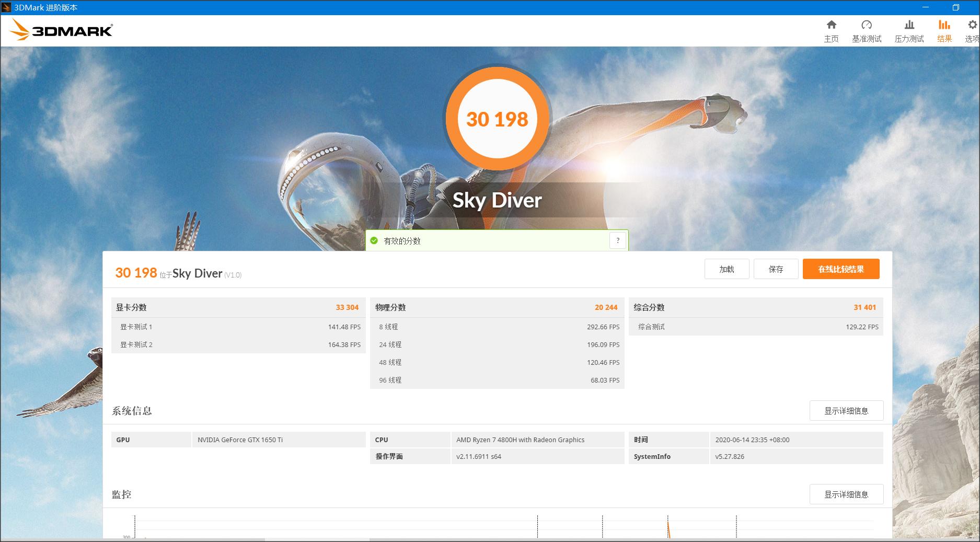Viewport: 980px width, 542px height.
Task: Click the orange spike in monitoring chart
Action: 668,529
